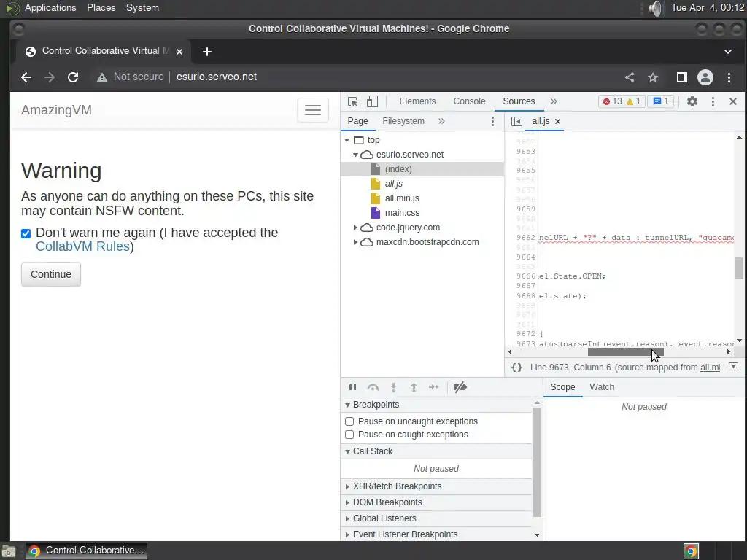747x560 pixels.
Task: Switch to Filesystem navigator tab
Action: (403, 122)
